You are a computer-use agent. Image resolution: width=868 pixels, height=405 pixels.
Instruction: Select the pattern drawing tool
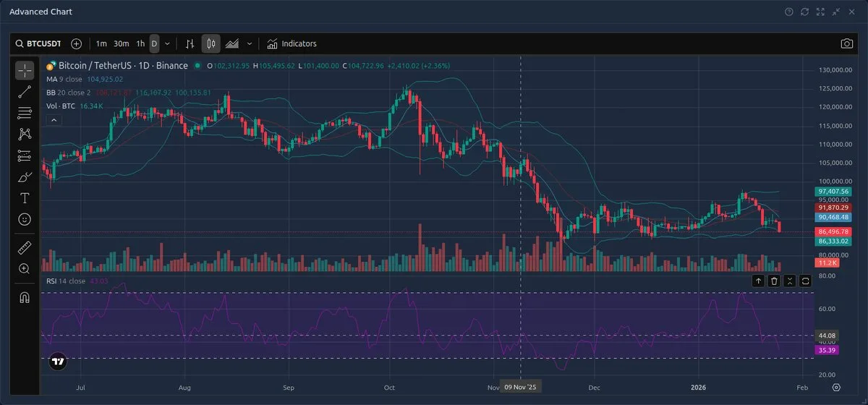tap(25, 134)
